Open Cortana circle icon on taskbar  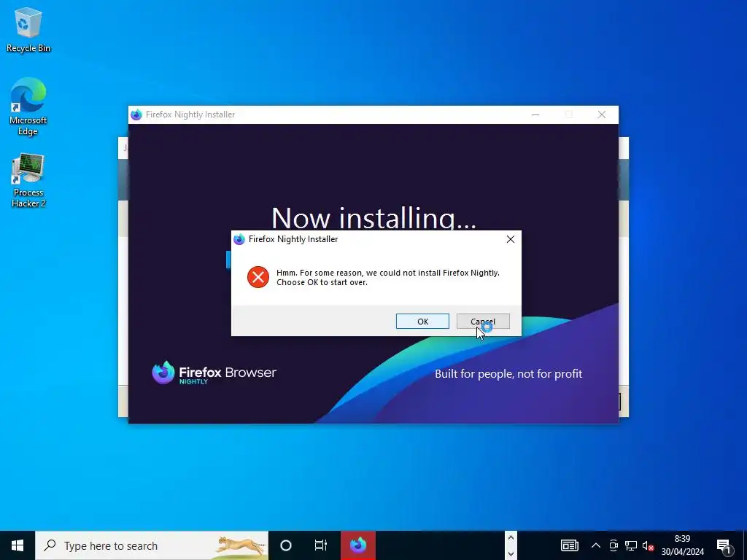point(286,545)
